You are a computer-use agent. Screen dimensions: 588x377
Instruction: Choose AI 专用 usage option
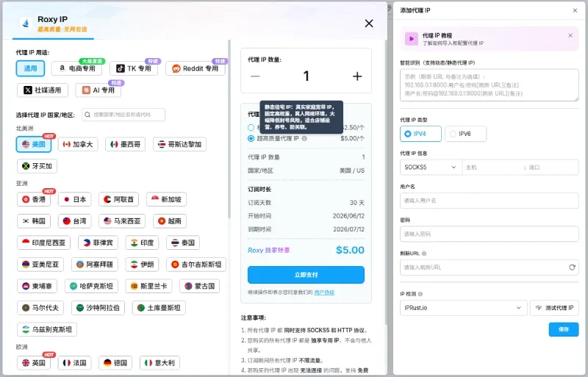click(98, 90)
